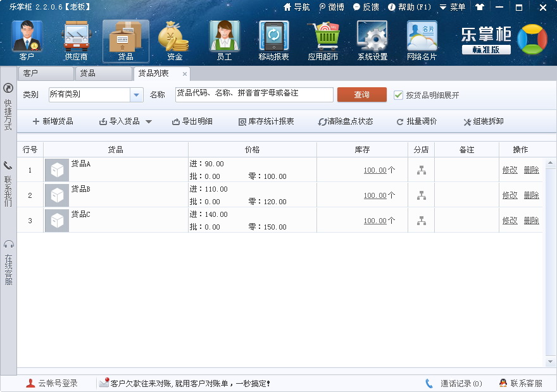The height and width of the screenshot is (392, 557).
Task: Open the 资金 money bag icon
Action: (175, 40)
